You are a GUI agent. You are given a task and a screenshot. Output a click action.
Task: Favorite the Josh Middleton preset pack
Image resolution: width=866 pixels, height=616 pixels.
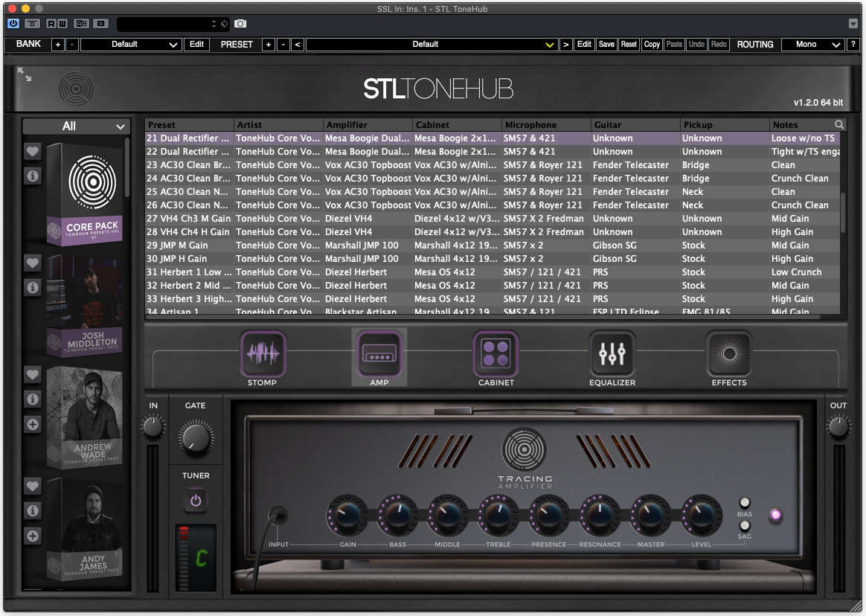(32, 263)
